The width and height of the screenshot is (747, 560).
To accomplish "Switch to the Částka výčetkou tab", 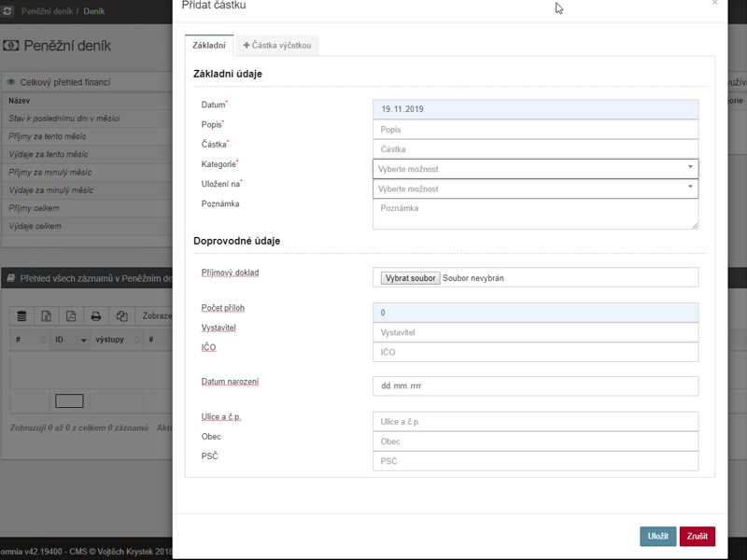I will [277, 45].
